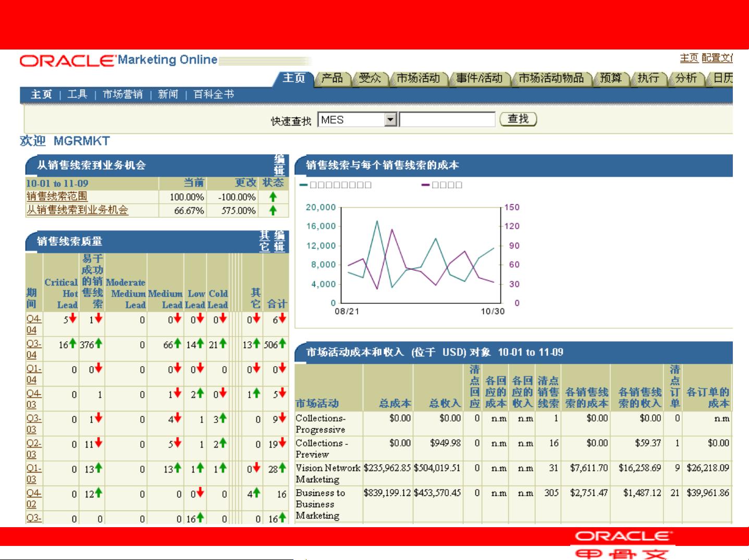Click the 市场活动 column header
The image size is (749, 560).
tap(317, 403)
